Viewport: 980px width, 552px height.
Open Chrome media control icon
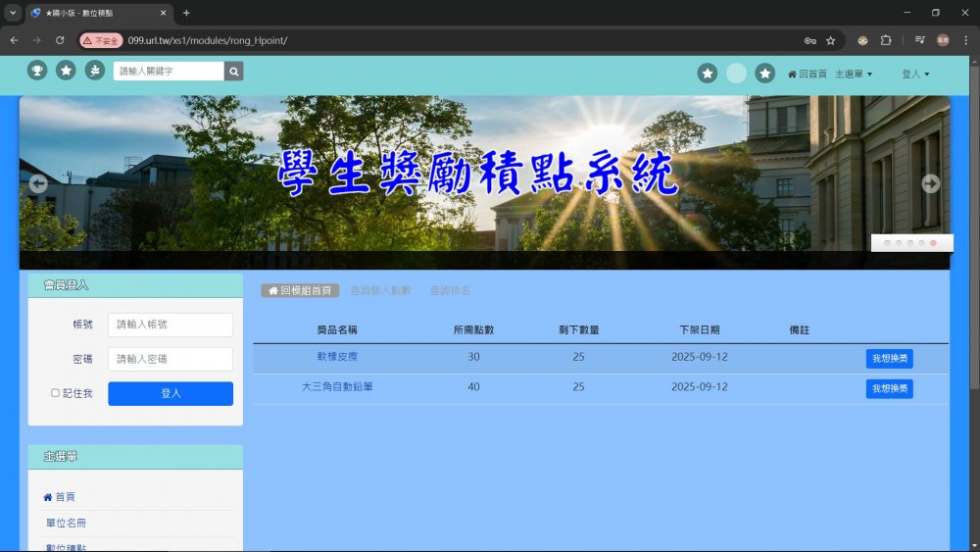click(920, 40)
